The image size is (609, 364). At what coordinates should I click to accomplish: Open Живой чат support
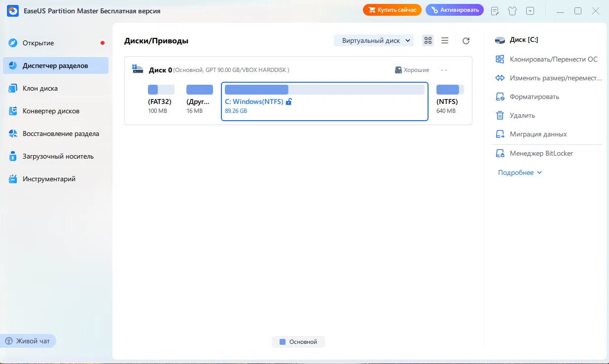coord(29,341)
